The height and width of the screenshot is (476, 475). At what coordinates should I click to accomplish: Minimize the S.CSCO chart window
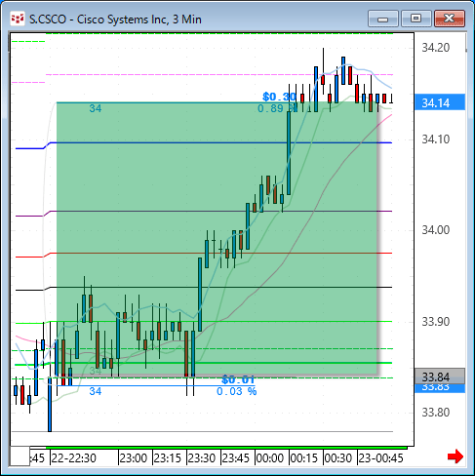point(383,19)
